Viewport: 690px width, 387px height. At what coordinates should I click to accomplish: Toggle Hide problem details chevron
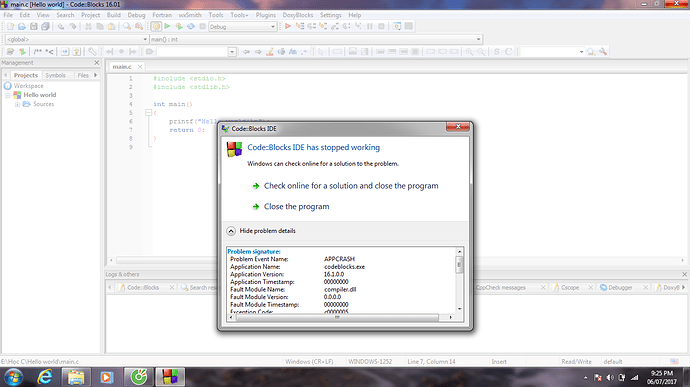(x=231, y=231)
